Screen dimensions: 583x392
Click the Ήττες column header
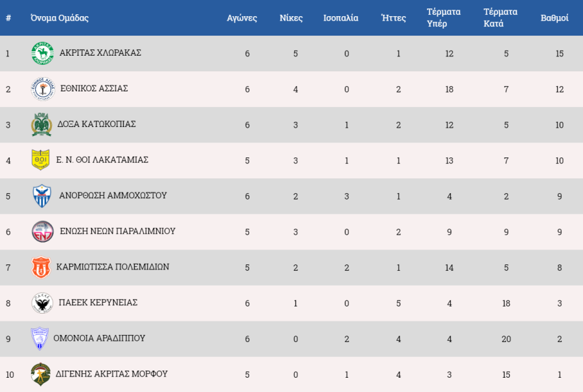pos(394,18)
